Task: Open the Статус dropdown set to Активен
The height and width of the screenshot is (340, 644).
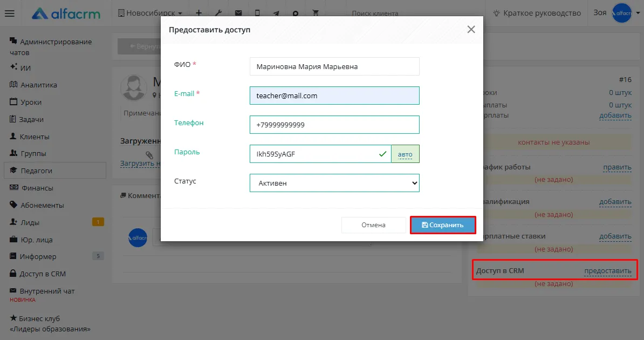Action: pyautogui.click(x=334, y=183)
